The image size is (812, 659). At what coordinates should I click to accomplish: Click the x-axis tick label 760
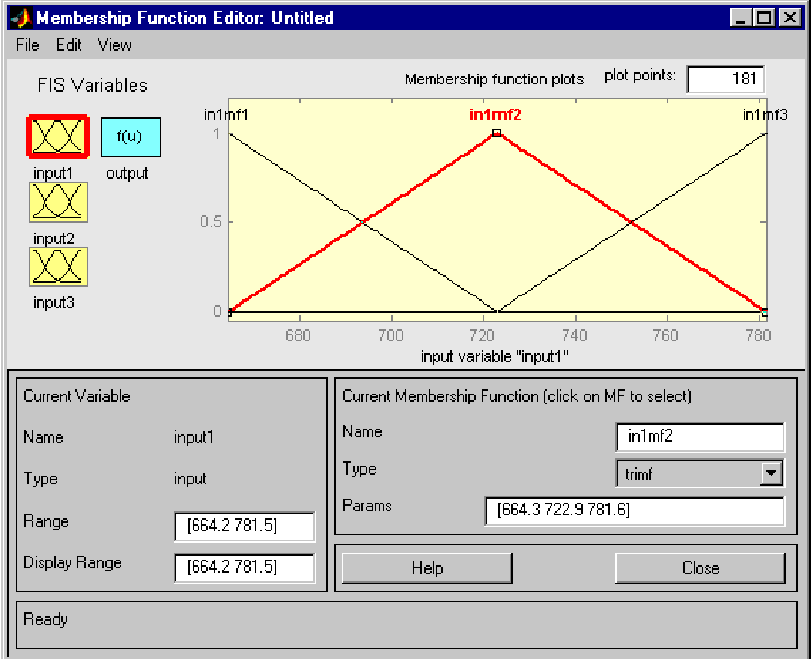point(666,335)
